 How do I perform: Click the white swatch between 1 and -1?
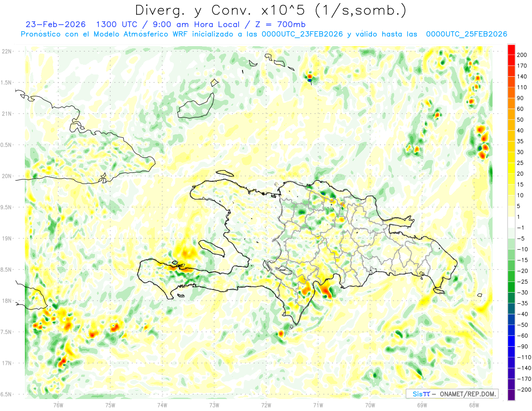(x=511, y=222)
